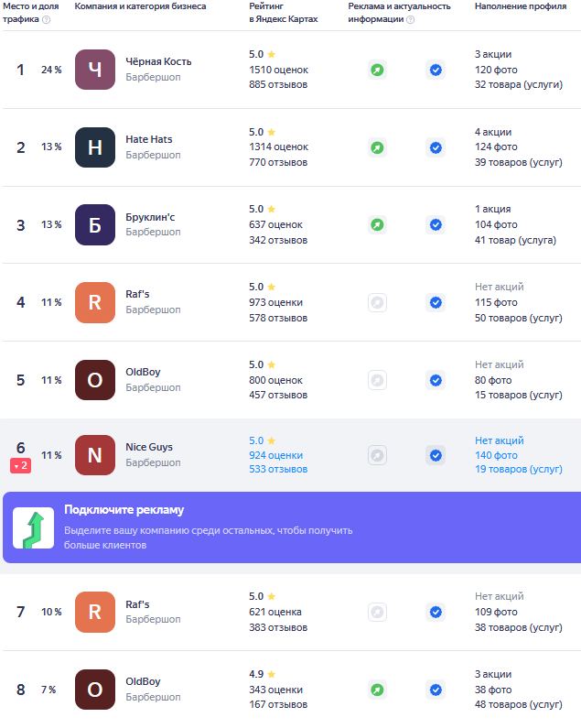
Task: Click the blue verified checkmark for Hate Hats
Action: 436,147
